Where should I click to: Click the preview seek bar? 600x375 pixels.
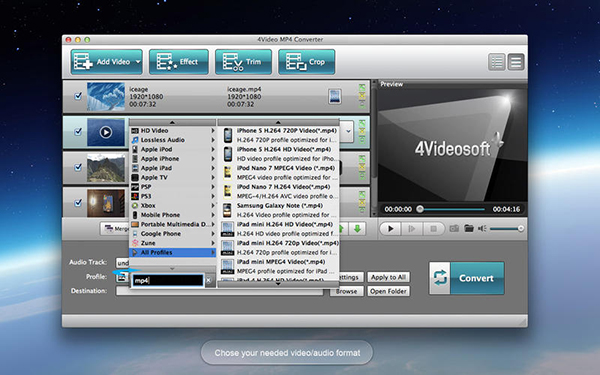click(452, 209)
